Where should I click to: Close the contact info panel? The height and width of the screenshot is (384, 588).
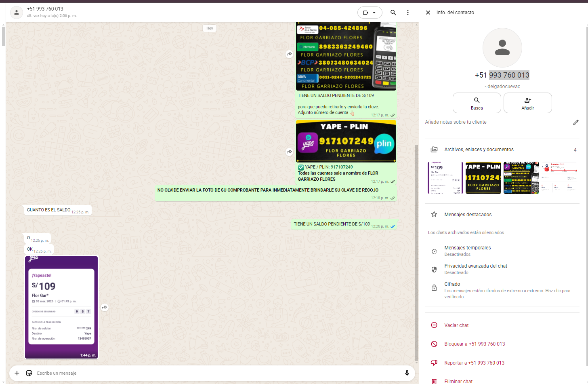tap(428, 13)
